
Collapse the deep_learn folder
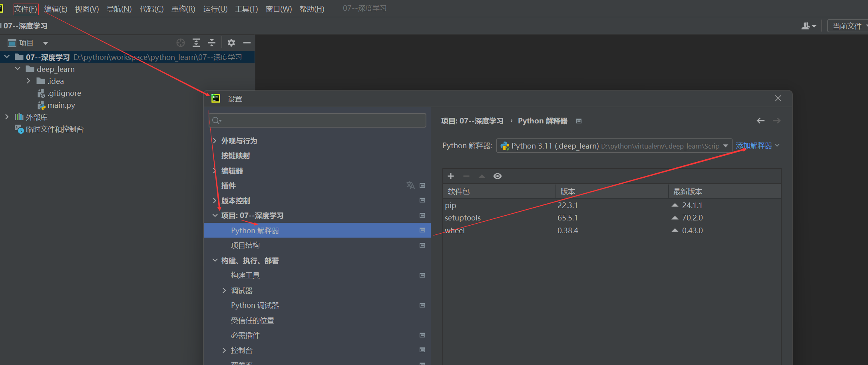coord(18,69)
